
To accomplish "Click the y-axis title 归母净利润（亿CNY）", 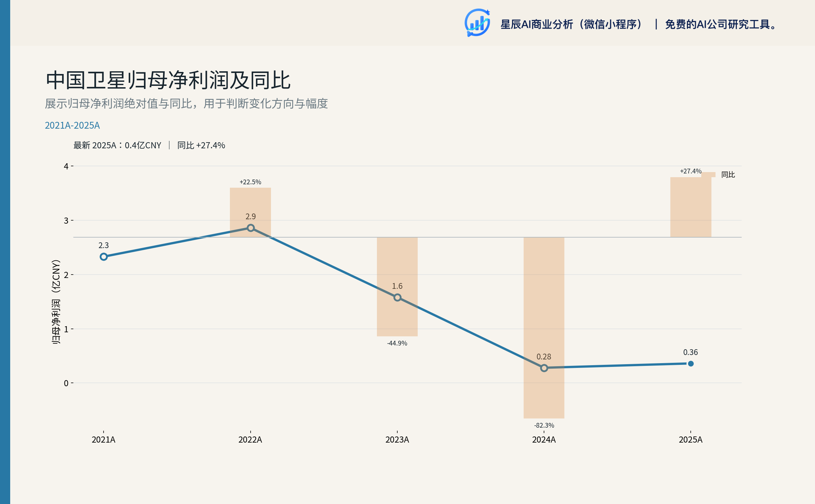I will [56, 302].
